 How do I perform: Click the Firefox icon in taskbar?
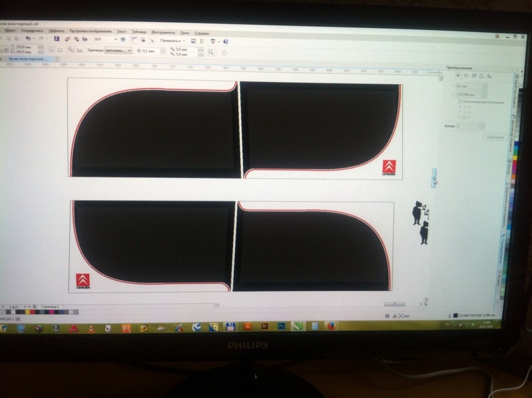(x=332, y=326)
